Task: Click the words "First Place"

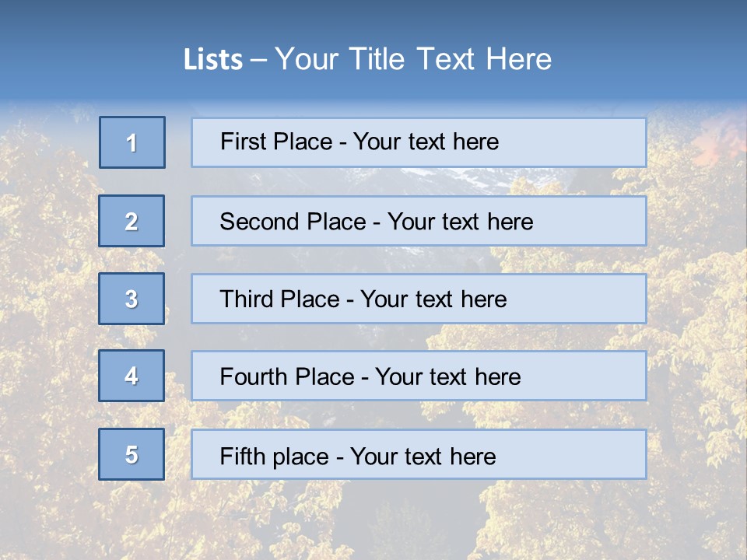Action: coord(276,142)
